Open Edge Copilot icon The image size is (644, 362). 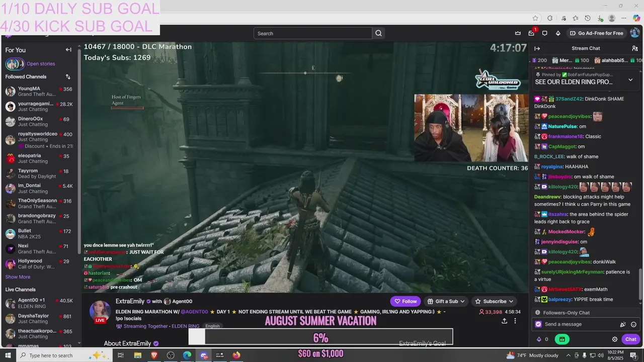[636, 18]
